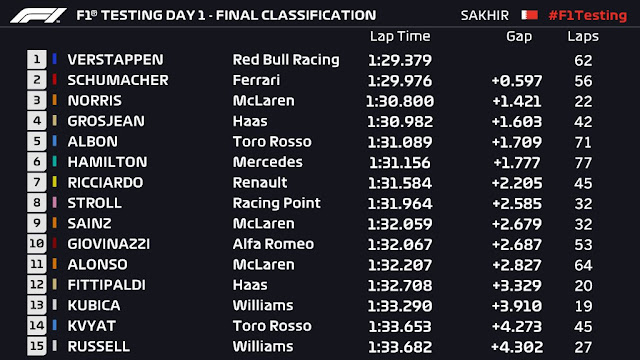
Task: Click the SAKHIR location label
Action: [x=484, y=16]
